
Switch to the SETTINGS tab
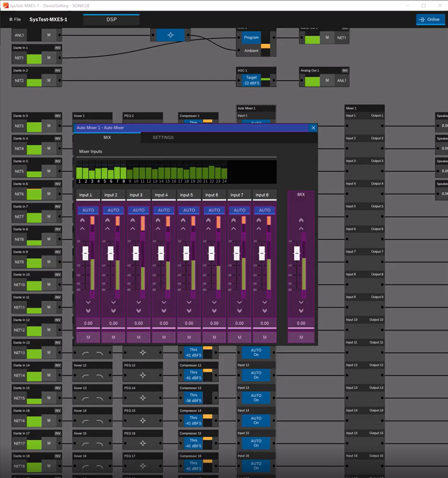point(163,137)
